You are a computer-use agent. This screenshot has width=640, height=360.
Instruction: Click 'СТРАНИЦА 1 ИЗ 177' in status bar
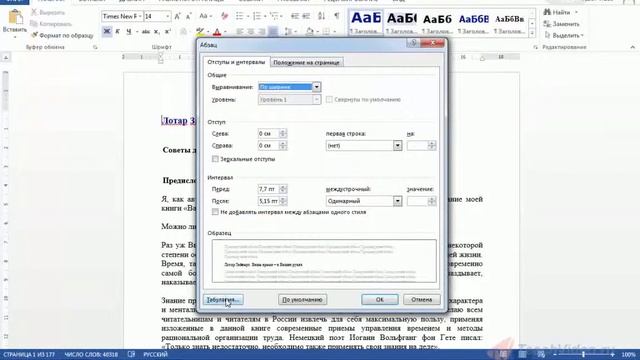point(29,354)
